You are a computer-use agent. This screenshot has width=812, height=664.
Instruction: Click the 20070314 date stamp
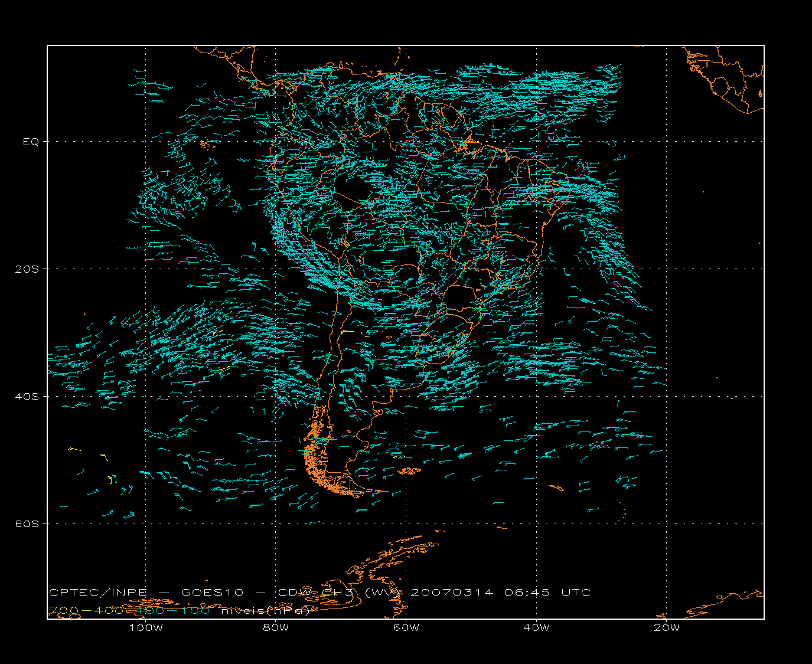(x=452, y=592)
